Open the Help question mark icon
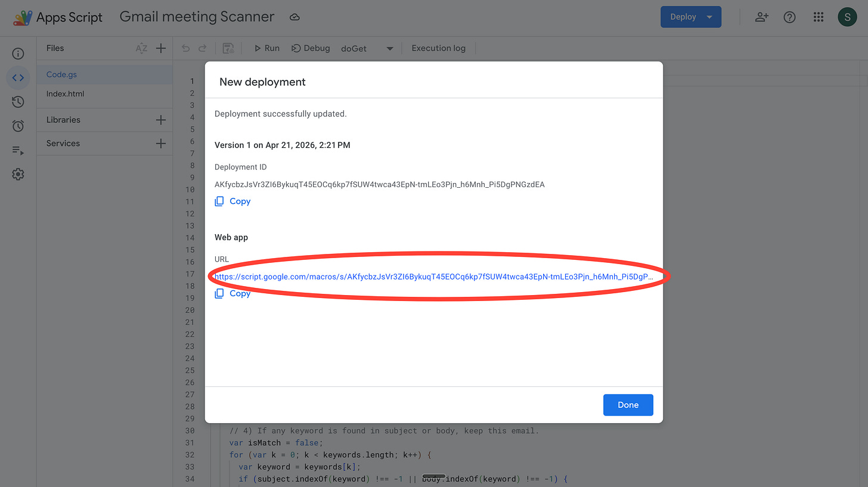The width and height of the screenshot is (868, 487). pos(789,17)
